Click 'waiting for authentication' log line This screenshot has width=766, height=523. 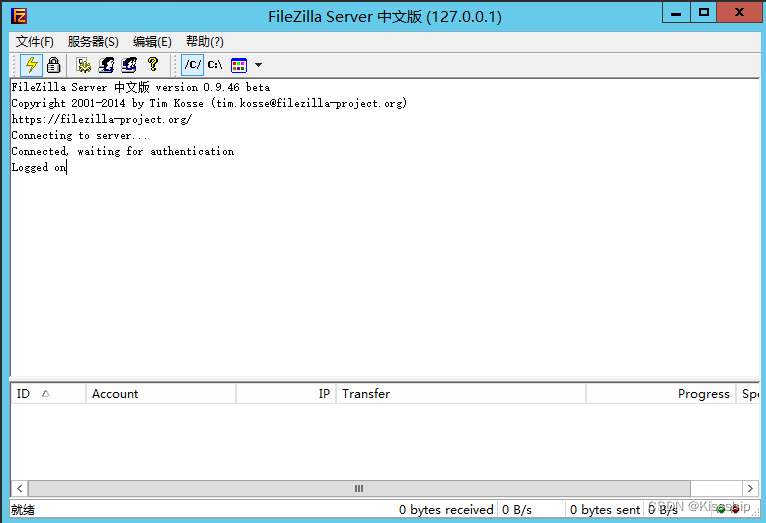[x=123, y=151]
